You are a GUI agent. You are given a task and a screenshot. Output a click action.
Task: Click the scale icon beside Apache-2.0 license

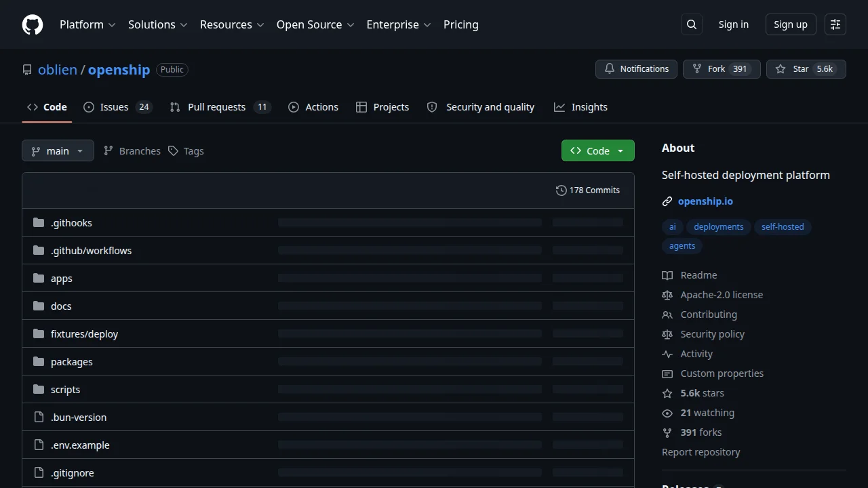click(667, 295)
